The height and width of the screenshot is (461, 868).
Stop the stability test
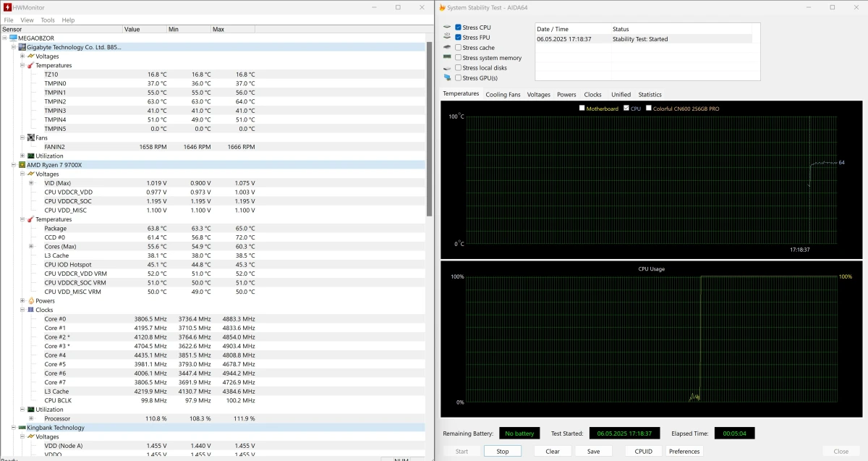[x=503, y=451]
